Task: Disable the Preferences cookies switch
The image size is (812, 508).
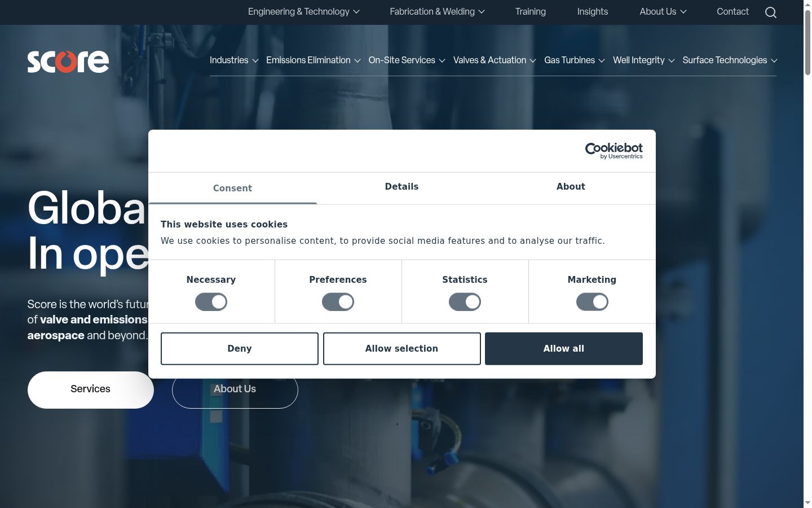Action: (x=338, y=302)
